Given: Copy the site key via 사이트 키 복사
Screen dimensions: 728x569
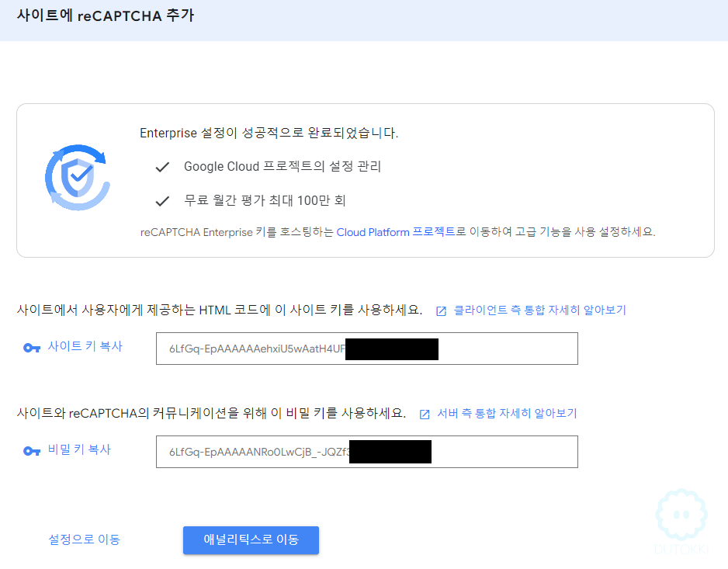Looking at the screenshot, I should (x=85, y=346).
